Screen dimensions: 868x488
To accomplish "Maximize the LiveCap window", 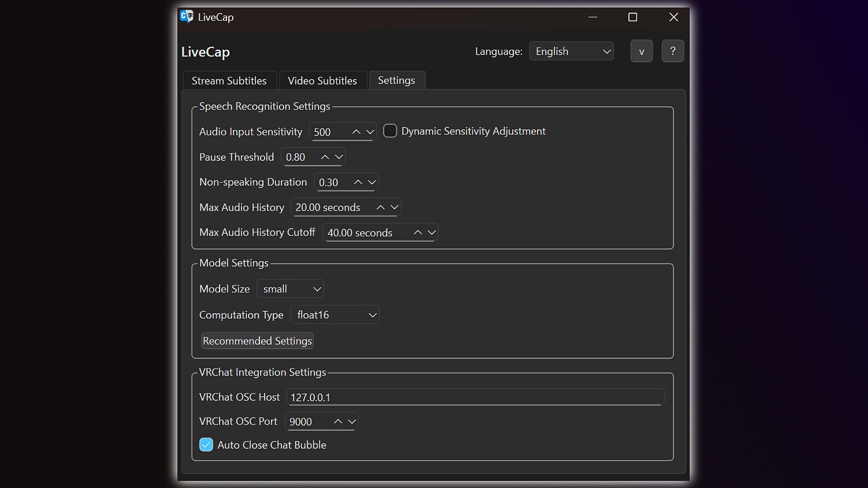I will click(x=632, y=17).
